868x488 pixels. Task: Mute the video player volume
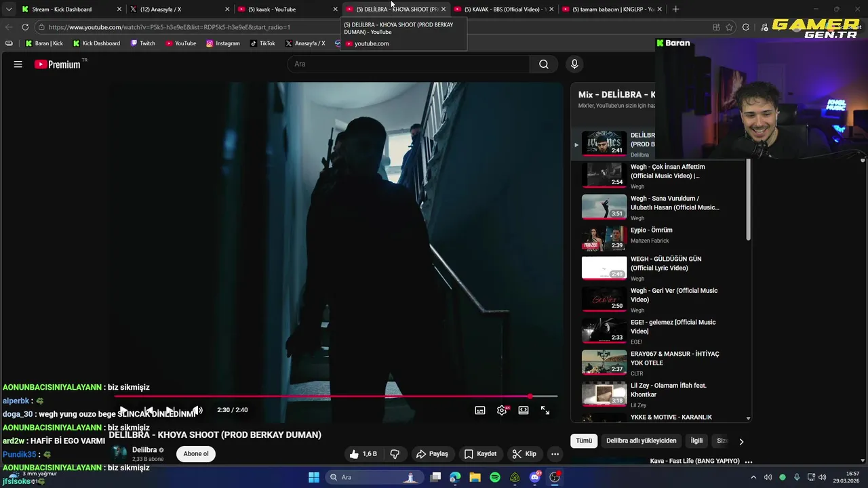197,411
